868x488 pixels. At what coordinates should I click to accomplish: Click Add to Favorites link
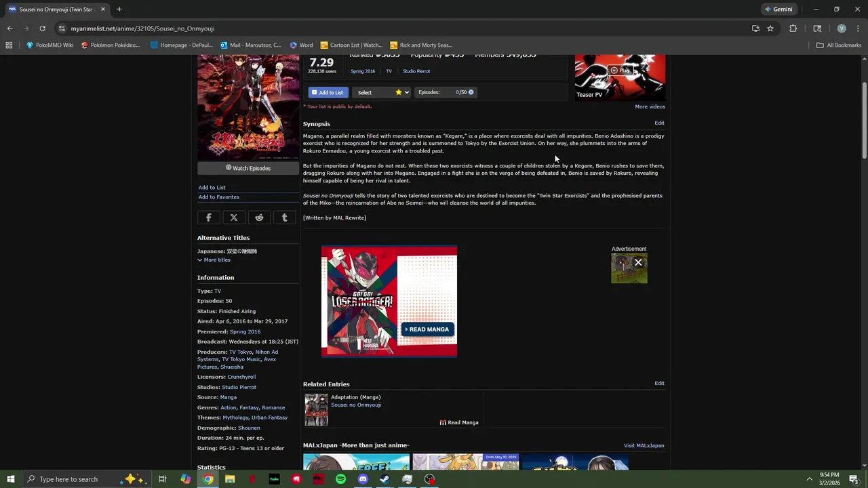coord(219,197)
